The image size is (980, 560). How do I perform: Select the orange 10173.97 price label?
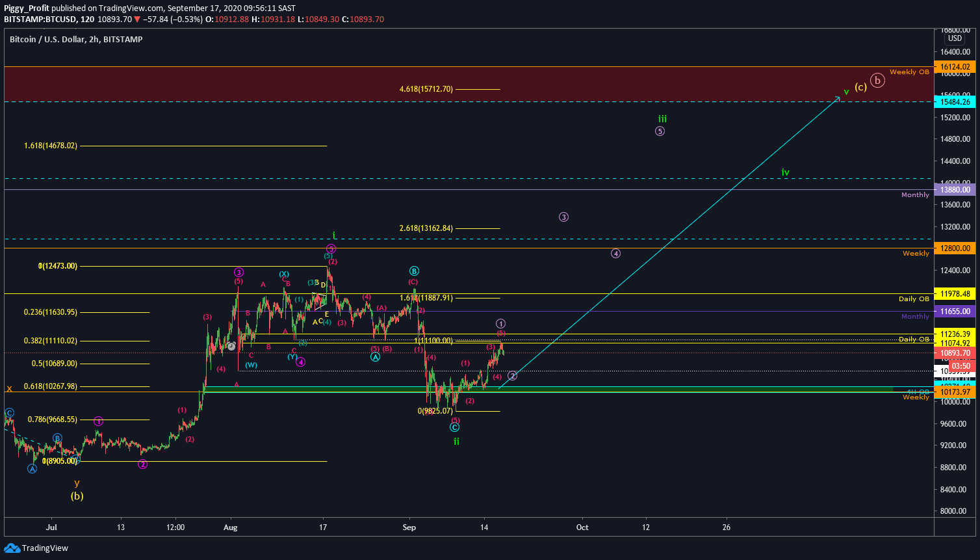(955, 392)
